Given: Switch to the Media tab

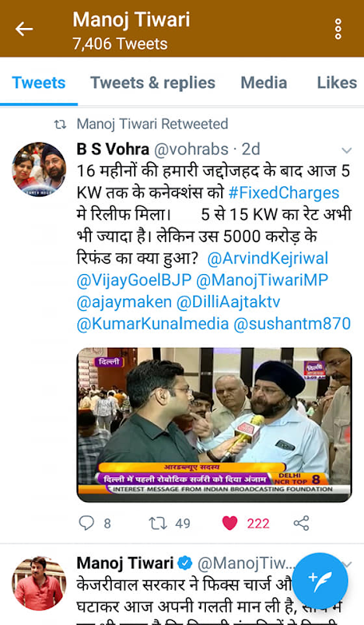Looking at the screenshot, I should 263,82.
